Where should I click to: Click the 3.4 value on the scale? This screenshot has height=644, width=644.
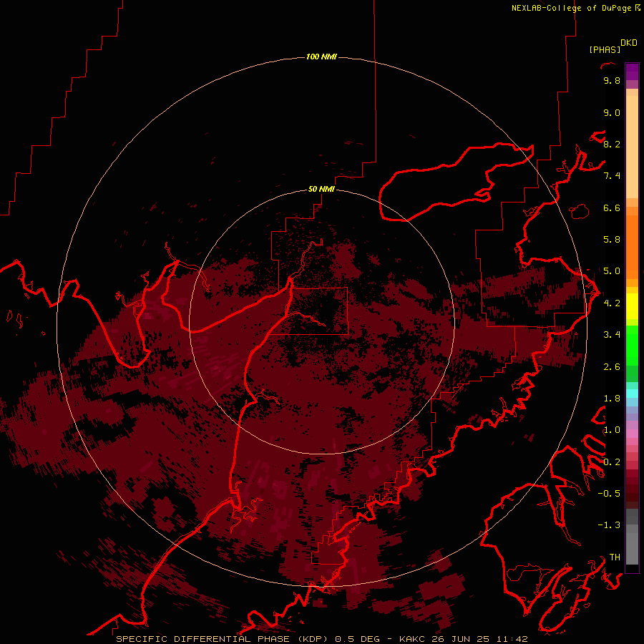click(x=612, y=335)
